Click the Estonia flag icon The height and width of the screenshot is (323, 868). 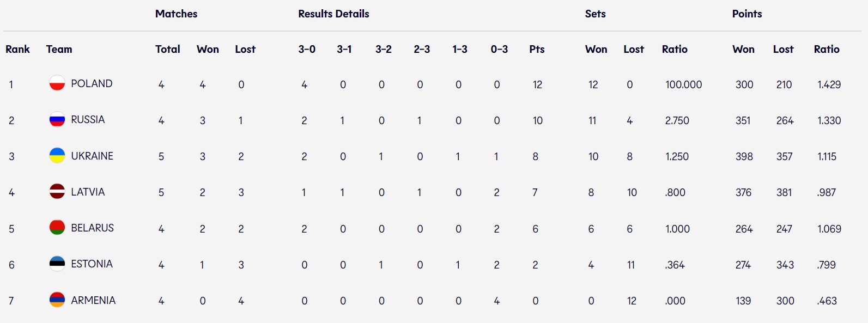point(57,264)
